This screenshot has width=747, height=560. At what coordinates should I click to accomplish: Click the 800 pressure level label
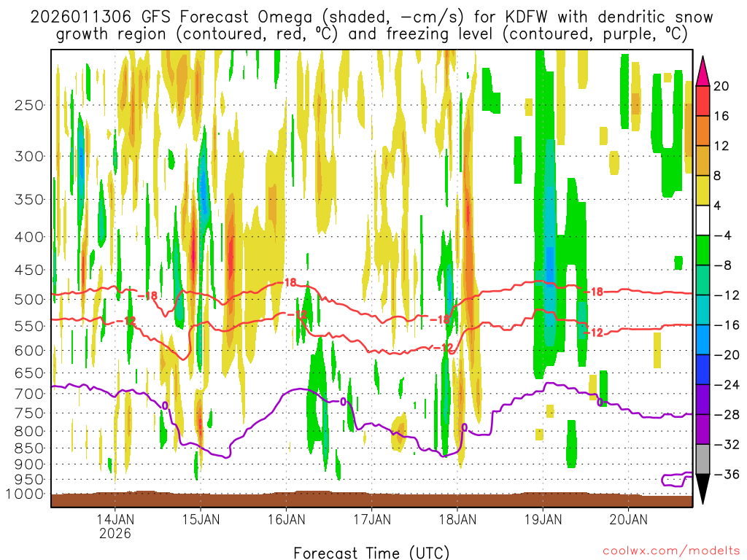tap(29, 432)
